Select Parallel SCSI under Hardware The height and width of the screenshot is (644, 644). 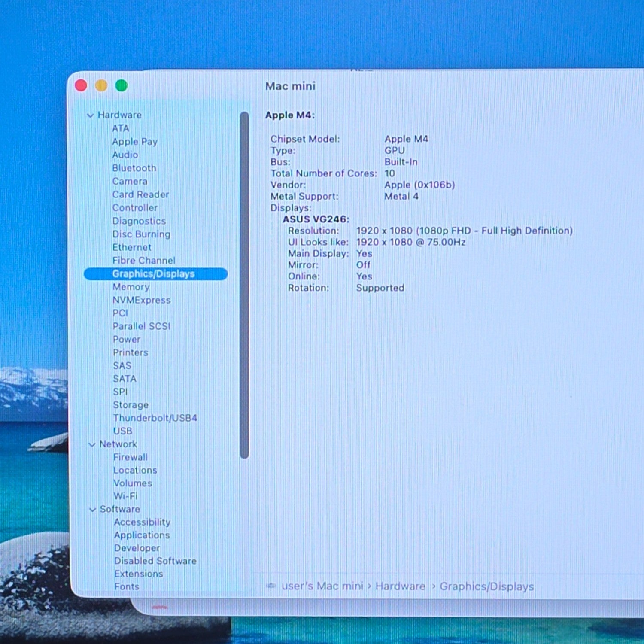click(142, 326)
